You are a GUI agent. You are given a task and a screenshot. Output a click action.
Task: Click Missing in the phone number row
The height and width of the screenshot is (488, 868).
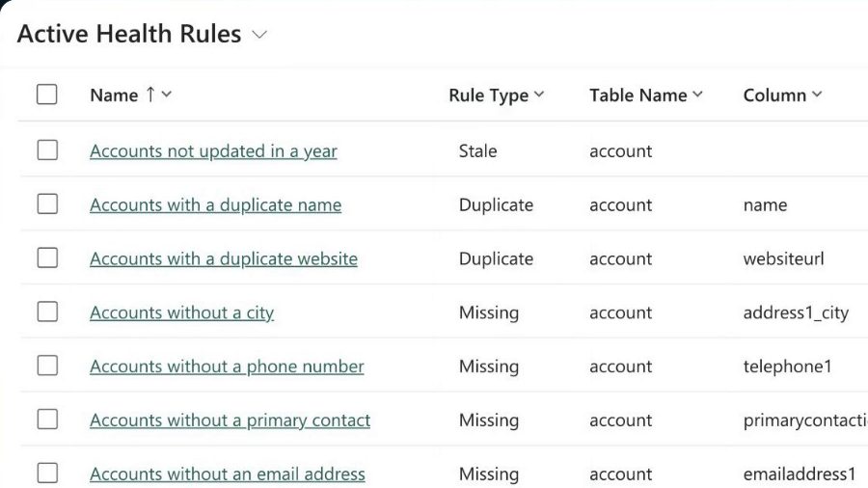pos(489,366)
